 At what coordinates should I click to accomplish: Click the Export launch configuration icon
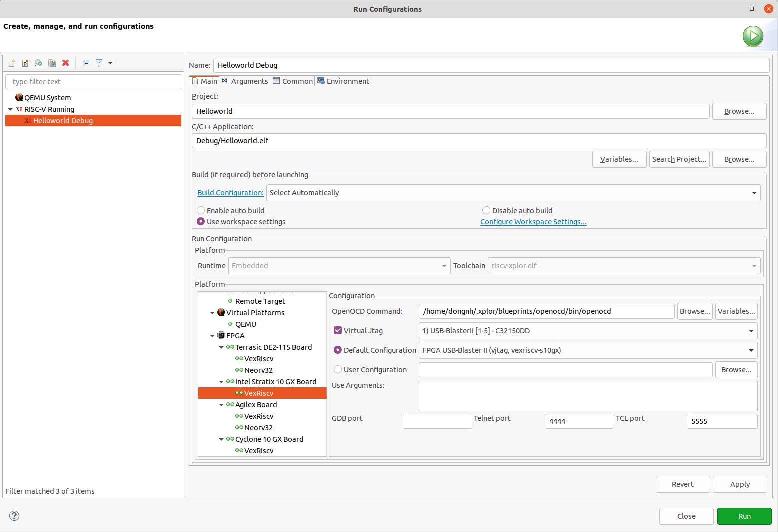click(x=38, y=63)
